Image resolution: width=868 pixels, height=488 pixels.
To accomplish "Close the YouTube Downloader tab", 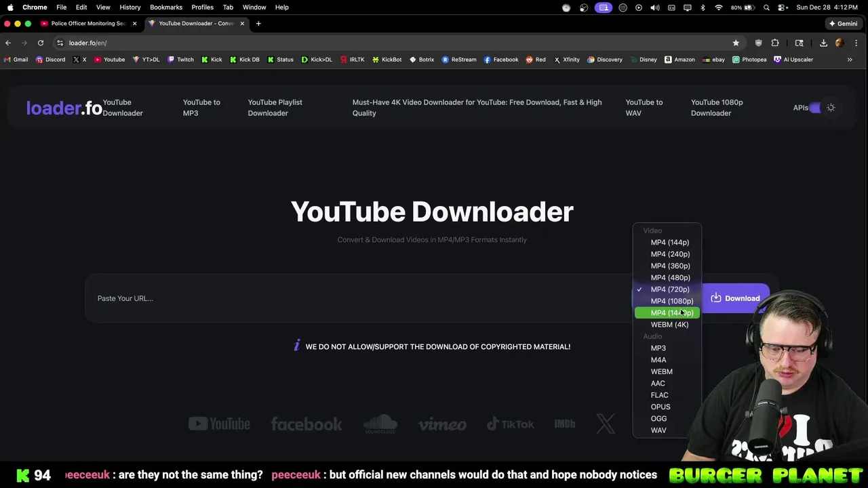I will tap(242, 24).
